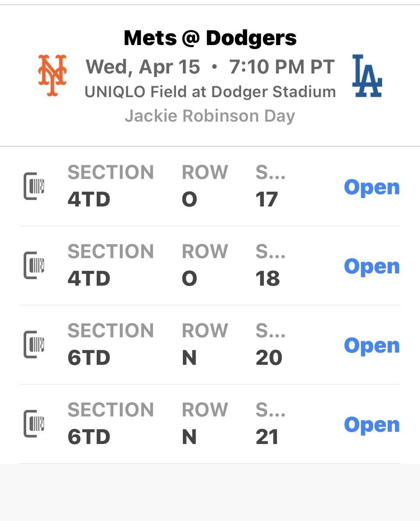The image size is (420, 521).
Task: Open the ticket for seat 21
Action: [371, 425]
